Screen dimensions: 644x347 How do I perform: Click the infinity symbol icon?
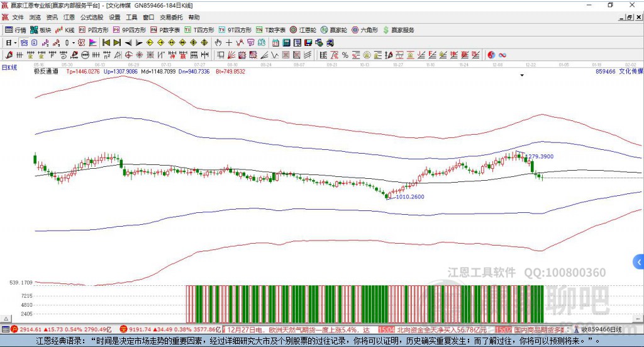click(502, 55)
